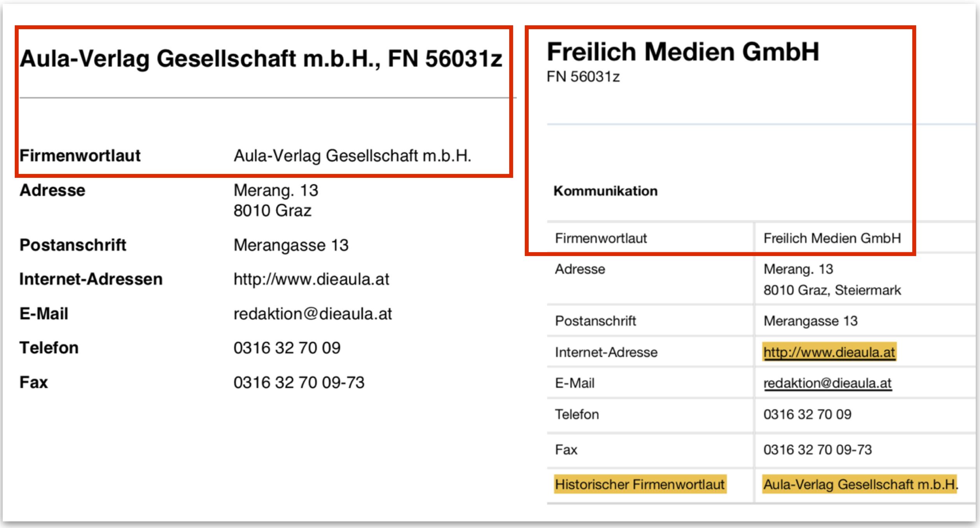Click the bold Internet-Adressen label

pos(91,279)
